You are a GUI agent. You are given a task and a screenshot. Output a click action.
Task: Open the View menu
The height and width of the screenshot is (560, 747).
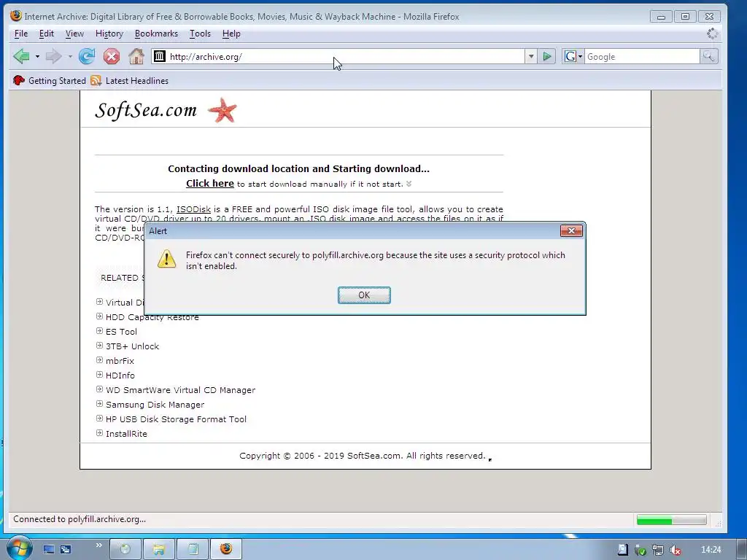click(74, 34)
